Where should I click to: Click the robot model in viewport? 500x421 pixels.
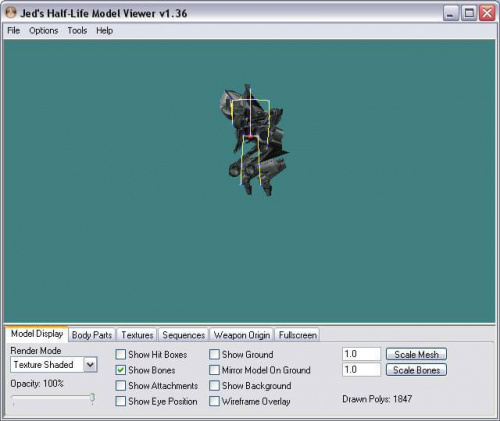pyautogui.click(x=253, y=140)
